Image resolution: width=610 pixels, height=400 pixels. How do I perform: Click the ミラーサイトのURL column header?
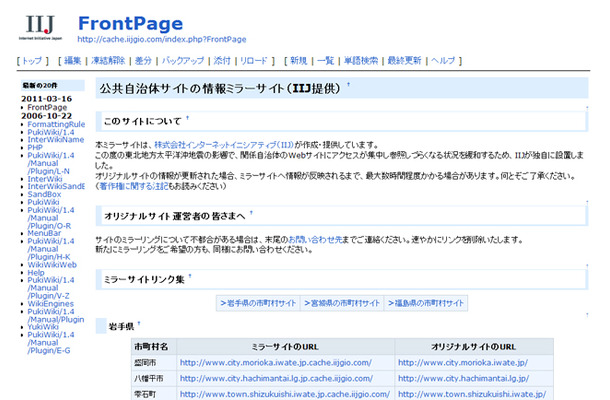click(286, 347)
